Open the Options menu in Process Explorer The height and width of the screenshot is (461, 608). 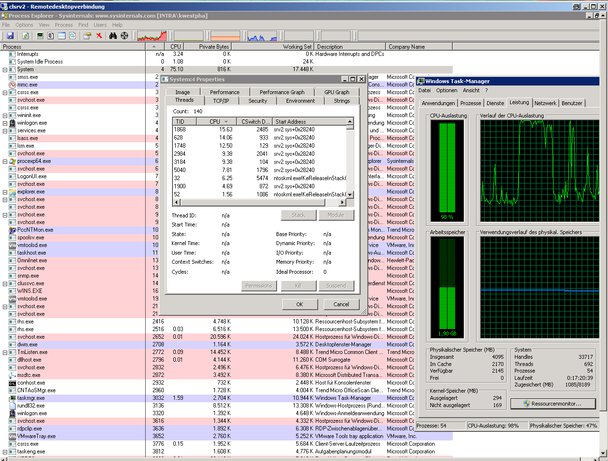coord(24,25)
